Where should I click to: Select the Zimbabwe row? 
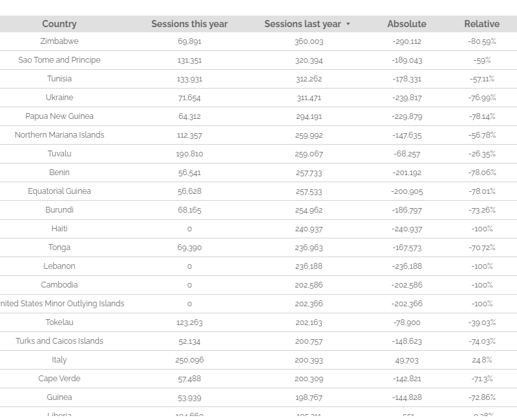click(59, 41)
